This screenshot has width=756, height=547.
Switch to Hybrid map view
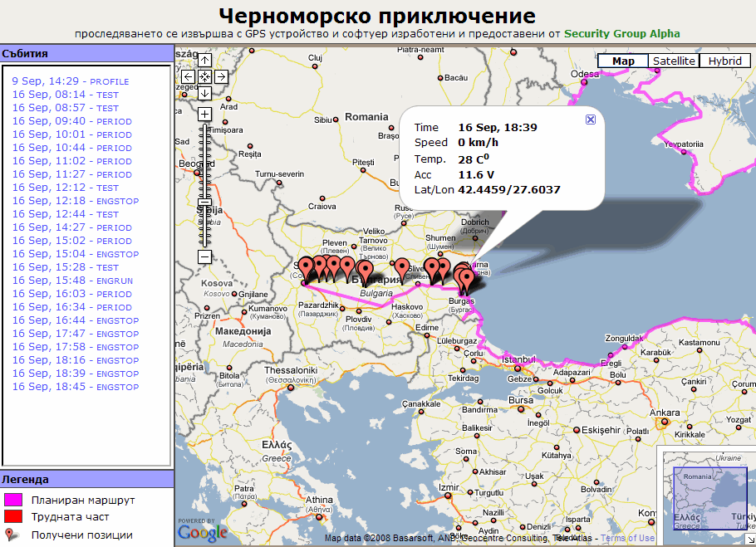[724, 61]
